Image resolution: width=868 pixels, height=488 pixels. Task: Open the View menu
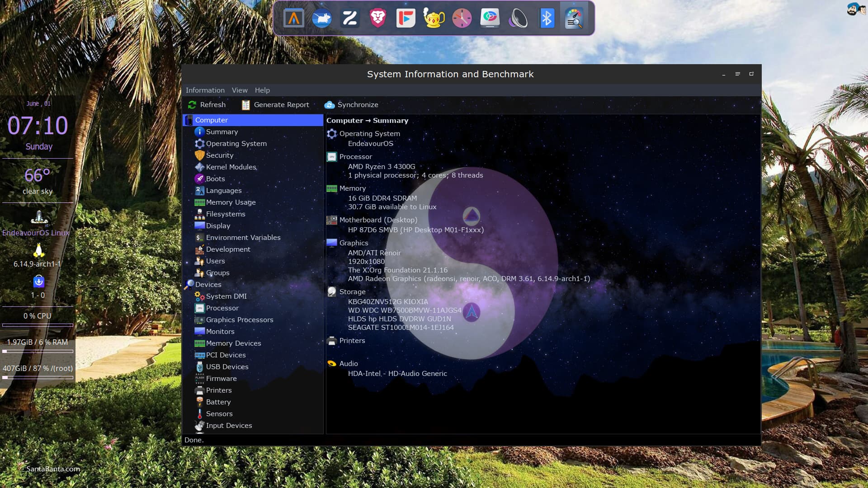click(240, 90)
